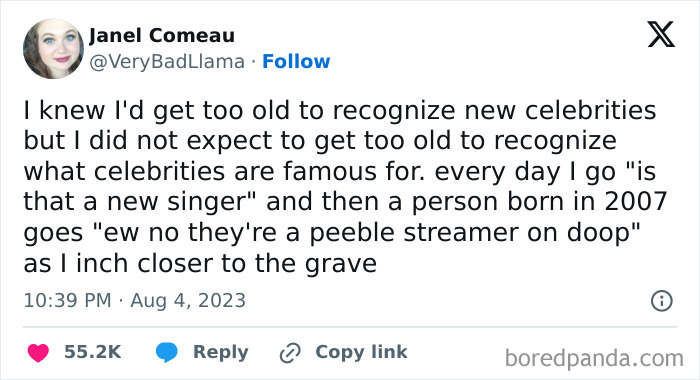Viewport: 700px width, 380px height.
Task: Open Janel Comeau's profile picture
Action: 53,49
